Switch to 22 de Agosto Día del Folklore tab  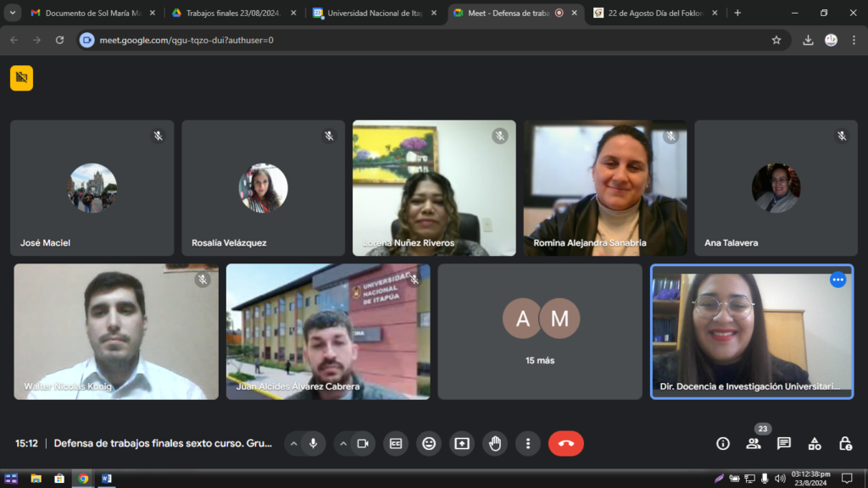(653, 13)
